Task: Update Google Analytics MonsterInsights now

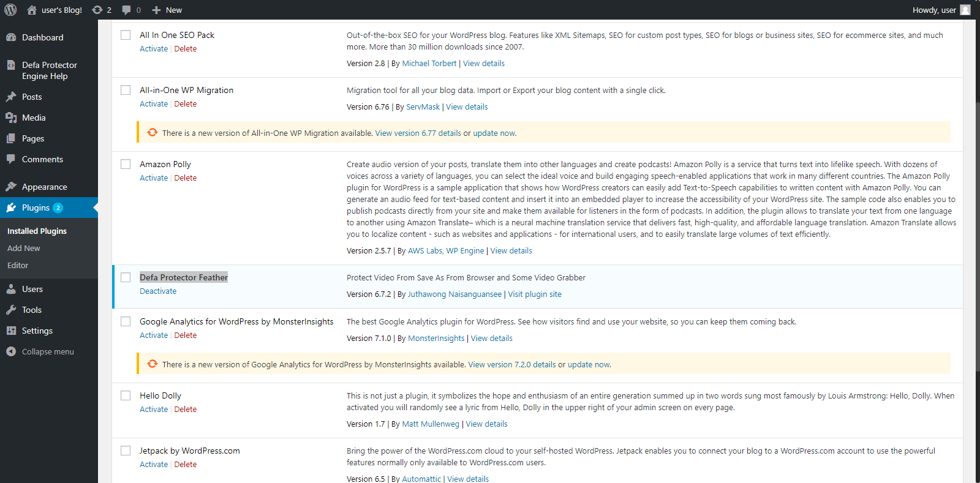Action: click(589, 364)
